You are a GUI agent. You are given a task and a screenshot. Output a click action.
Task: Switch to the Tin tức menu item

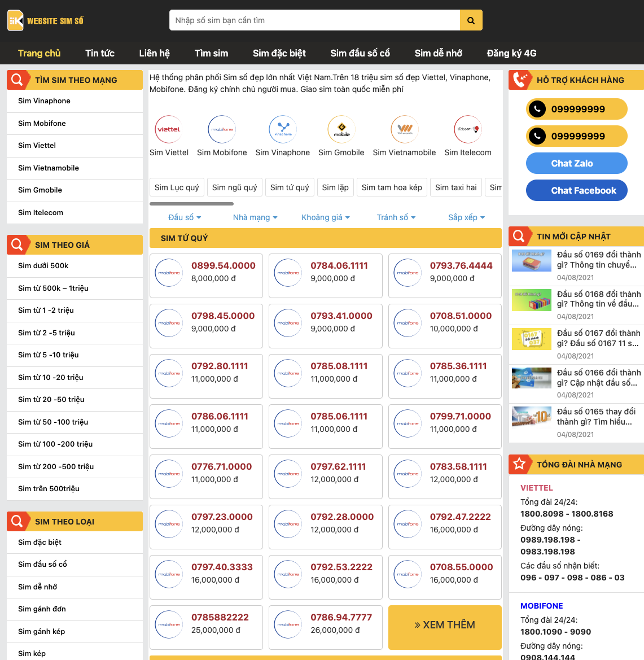click(x=99, y=53)
